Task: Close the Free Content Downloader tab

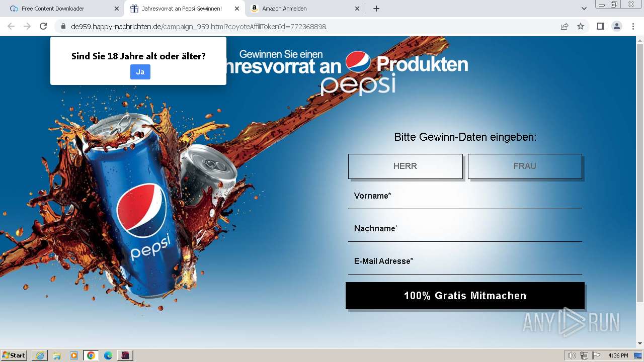Action: tap(116, 9)
